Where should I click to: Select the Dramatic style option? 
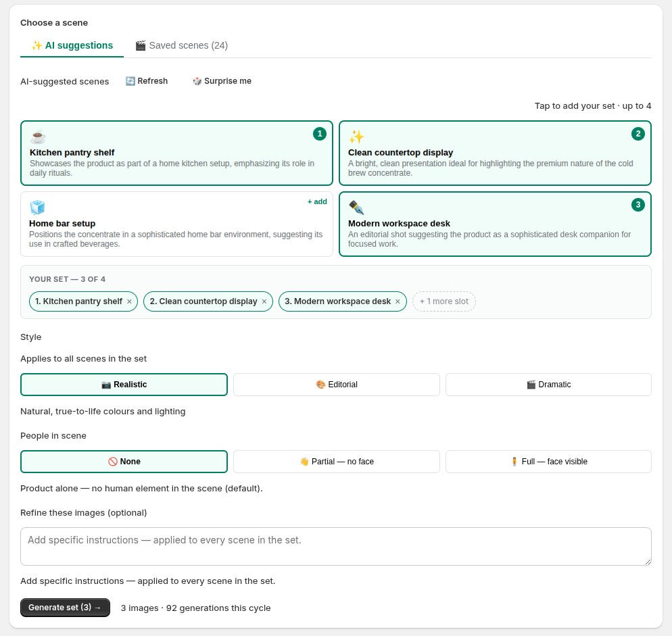tap(548, 385)
